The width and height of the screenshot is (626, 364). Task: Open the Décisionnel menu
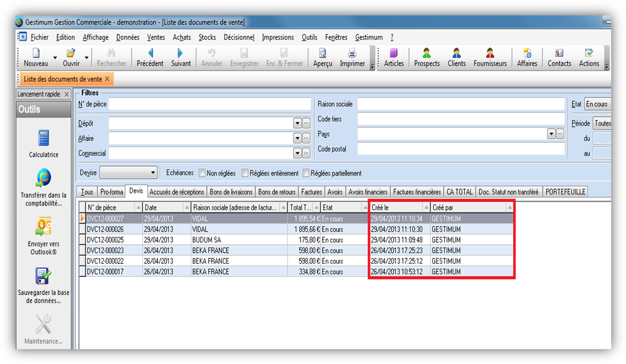(x=239, y=37)
